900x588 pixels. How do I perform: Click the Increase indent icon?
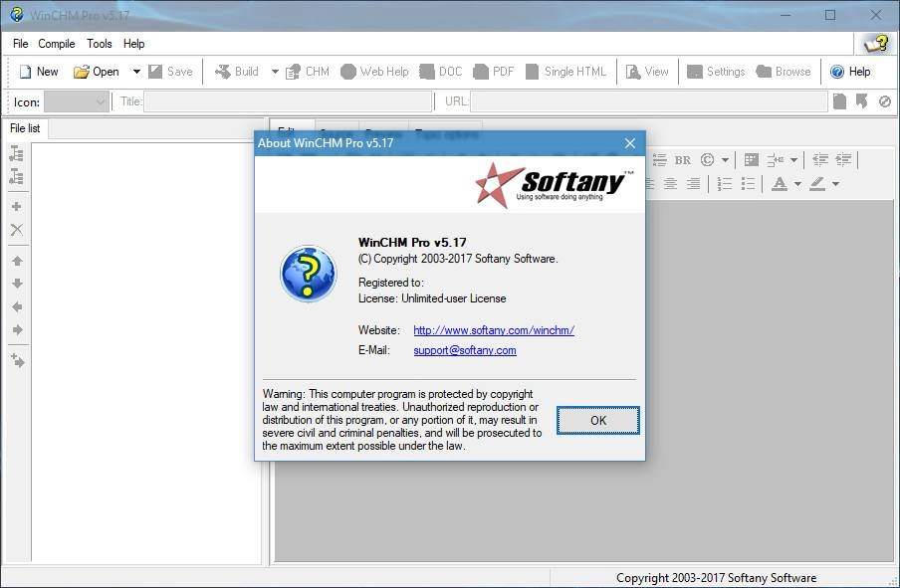pyautogui.click(x=843, y=160)
